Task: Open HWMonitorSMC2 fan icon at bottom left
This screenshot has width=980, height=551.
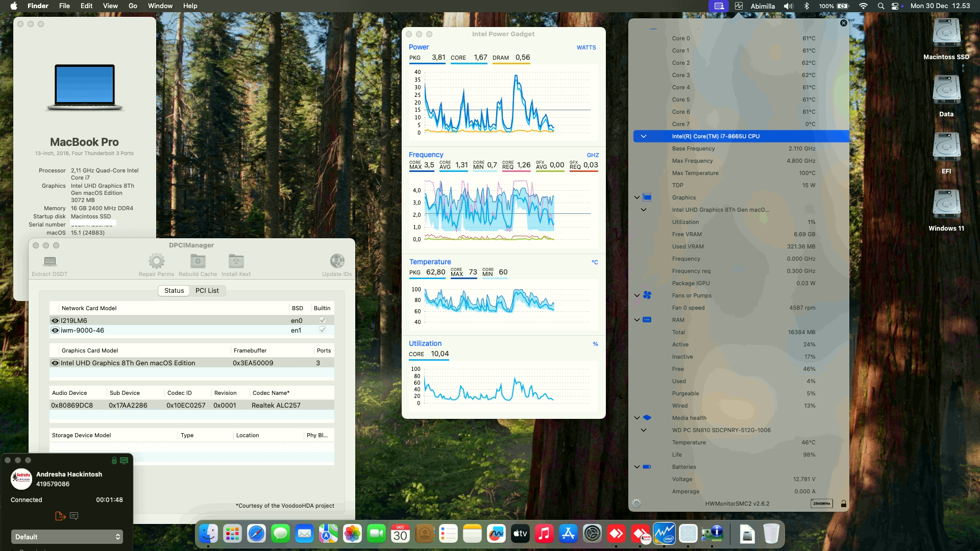Action: pyautogui.click(x=636, y=503)
